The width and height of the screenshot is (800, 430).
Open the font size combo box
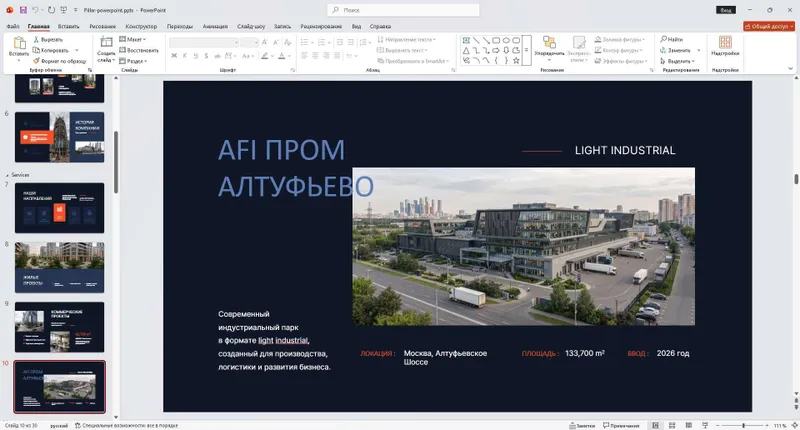pos(249,42)
